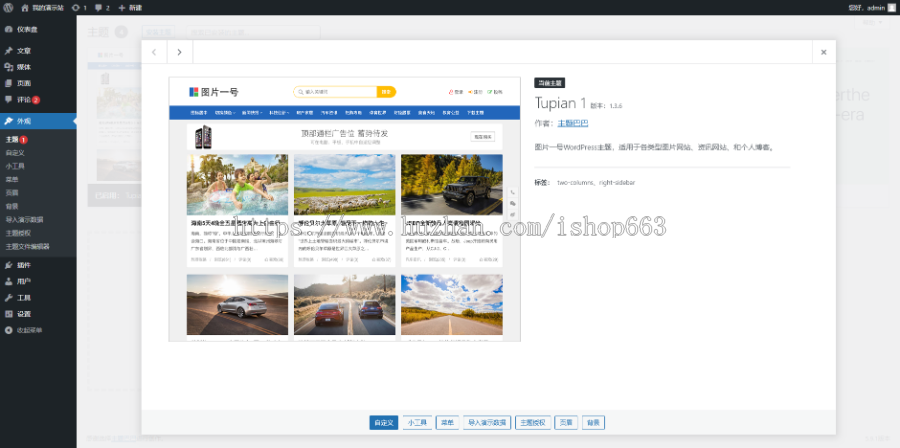
Task: Open 设置 settings in sidebar
Action: click(38, 314)
